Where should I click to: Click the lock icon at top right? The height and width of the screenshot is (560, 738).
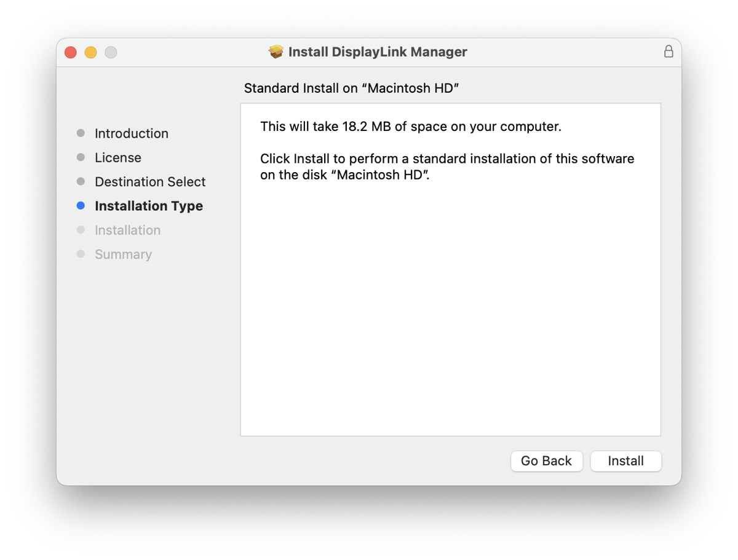point(669,52)
